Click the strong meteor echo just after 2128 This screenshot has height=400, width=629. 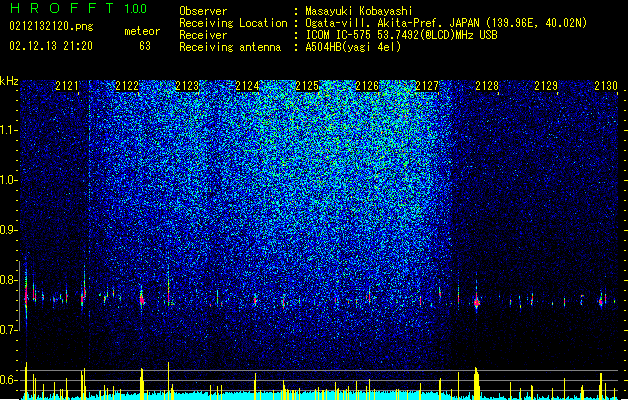coord(477,302)
